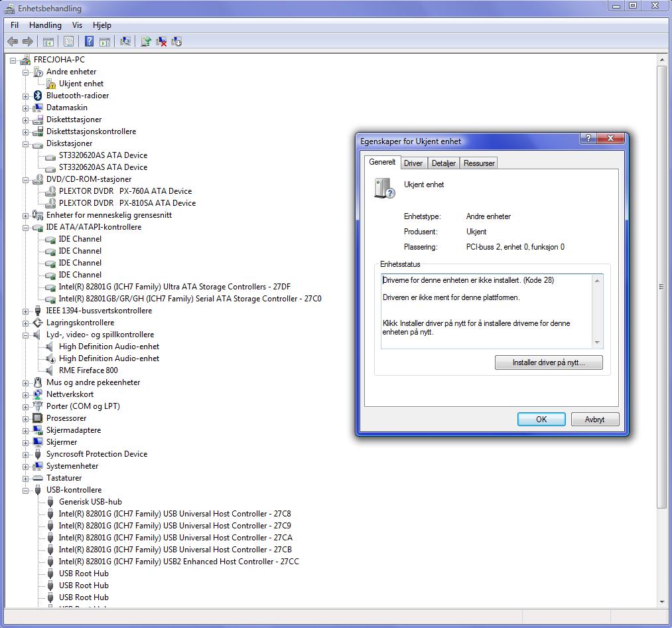Open the Vis menu
672x628 pixels.
(77, 25)
